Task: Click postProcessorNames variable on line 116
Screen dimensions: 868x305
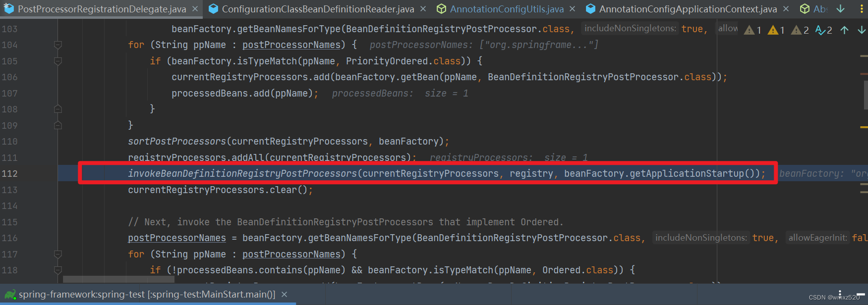Action: coord(177,238)
